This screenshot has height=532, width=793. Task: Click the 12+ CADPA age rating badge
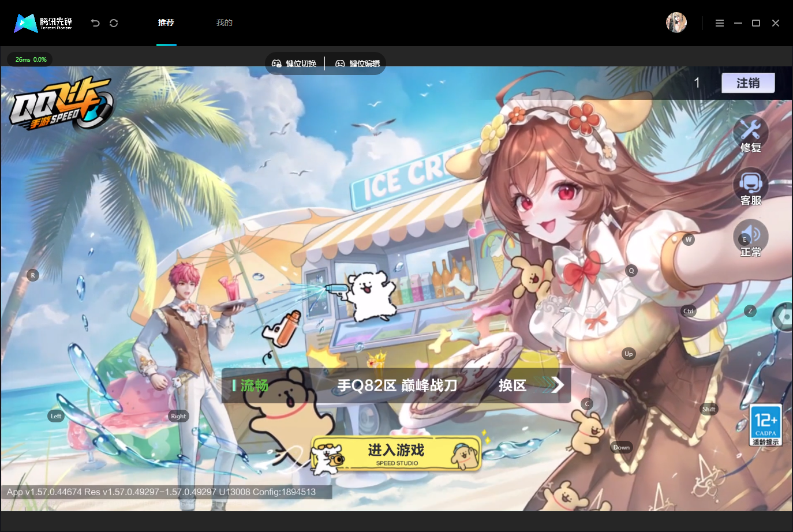tap(766, 425)
